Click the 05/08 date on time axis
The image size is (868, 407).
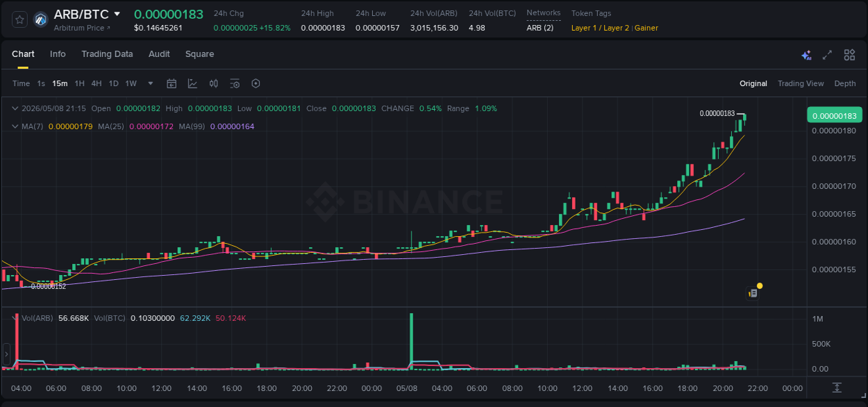point(406,388)
